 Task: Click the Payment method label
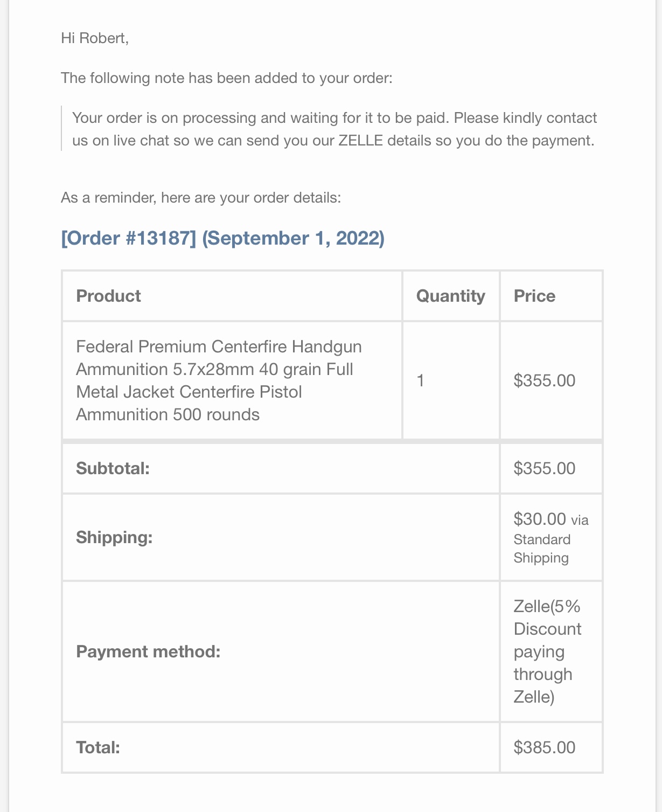pos(148,652)
